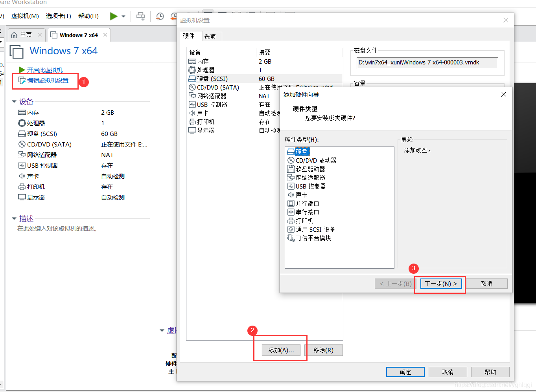Click 下一步(N) > in the wizard

(441, 284)
